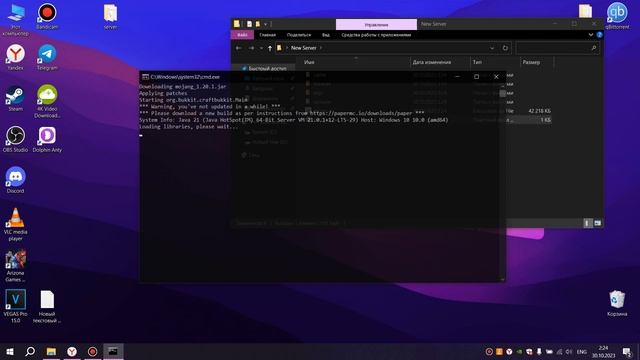Image resolution: width=640 pixels, height=360 pixels.
Task: Open the clock and date flyout
Action: pos(603,351)
